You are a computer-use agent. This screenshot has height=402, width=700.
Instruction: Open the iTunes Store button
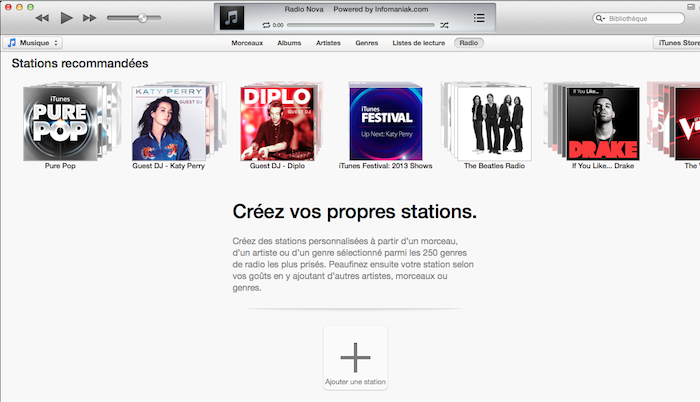click(x=677, y=43)
